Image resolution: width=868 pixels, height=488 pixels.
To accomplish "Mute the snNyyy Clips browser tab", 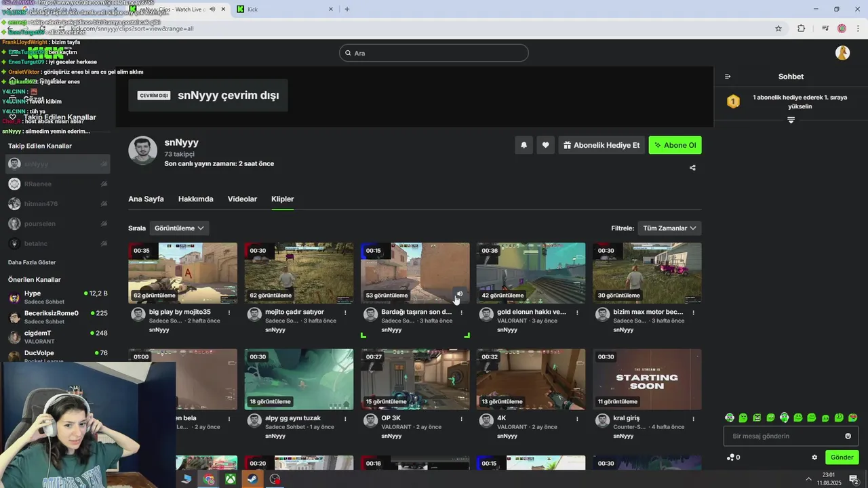I will (212, 9).
